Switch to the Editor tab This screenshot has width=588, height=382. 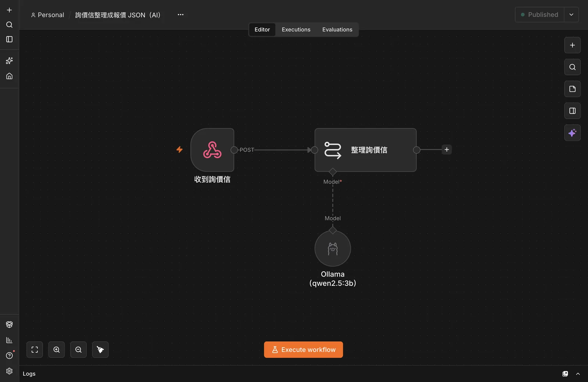point(262,29)
